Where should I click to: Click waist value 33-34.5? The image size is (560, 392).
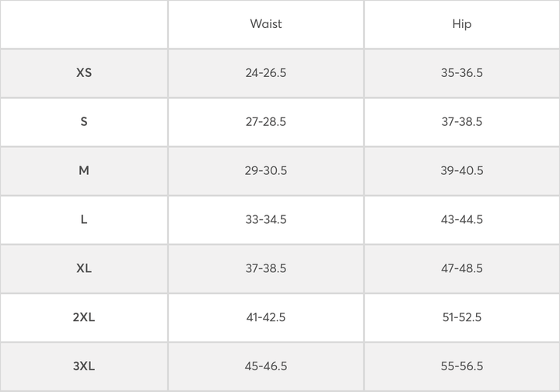(x=266, y=219)
